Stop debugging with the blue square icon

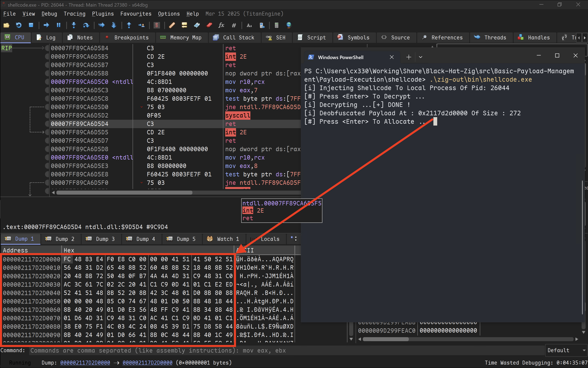(x=31, y=25)
